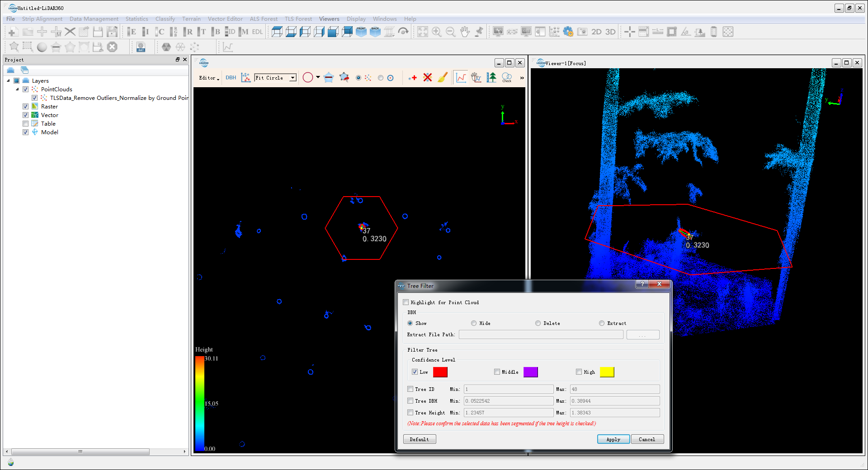Screen dimensions: 868x470
Task: Open the profile chart icon in editor toolbar
Action: (461, 78)
